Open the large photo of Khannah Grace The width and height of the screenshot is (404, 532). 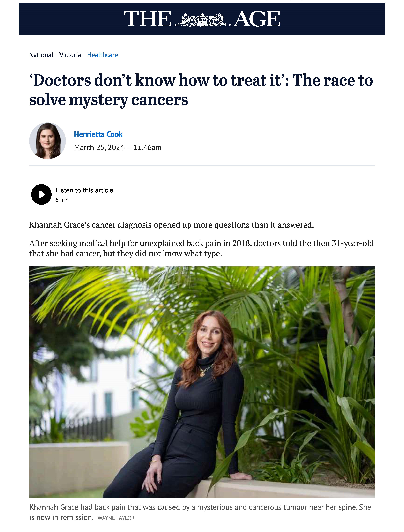tap(202, 382)
